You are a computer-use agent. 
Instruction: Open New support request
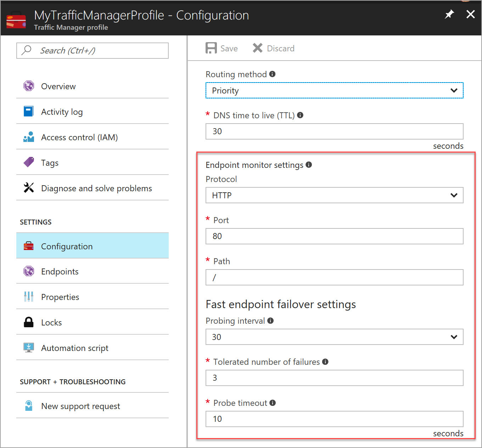[80, 406]
